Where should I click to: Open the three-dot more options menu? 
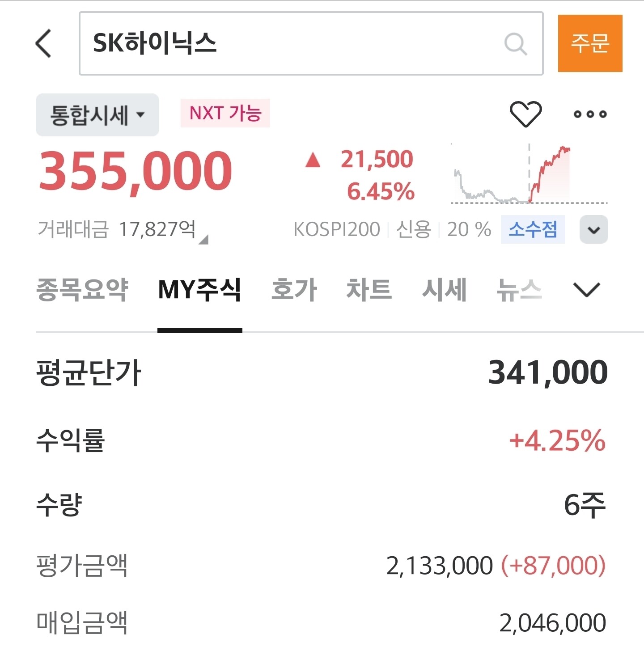coord(590,114)
